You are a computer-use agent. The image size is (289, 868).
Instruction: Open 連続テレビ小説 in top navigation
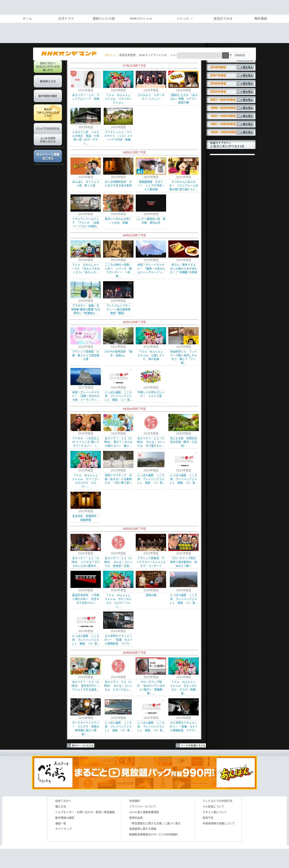click(104, 18)
